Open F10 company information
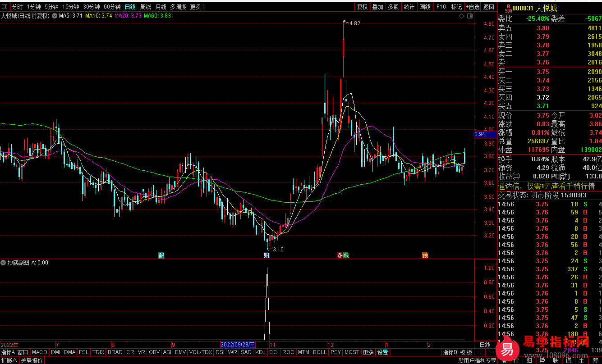 coord(441,7)
